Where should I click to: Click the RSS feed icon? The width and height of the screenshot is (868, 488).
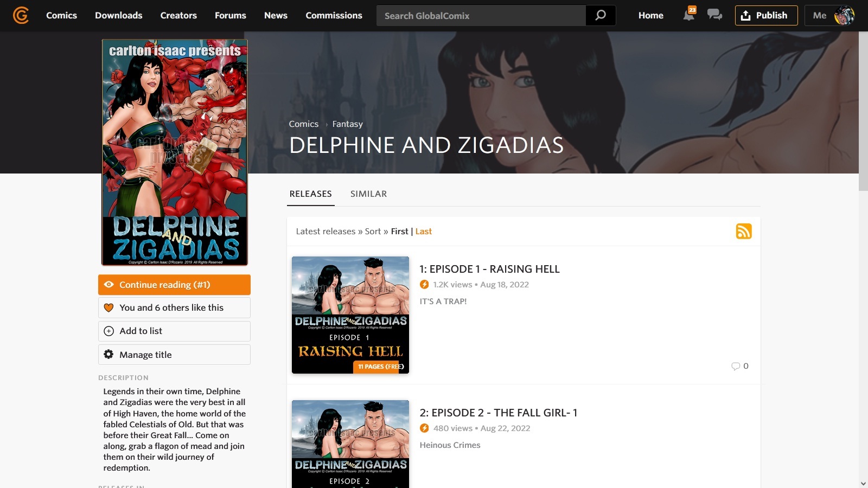[x=743, y=232]
